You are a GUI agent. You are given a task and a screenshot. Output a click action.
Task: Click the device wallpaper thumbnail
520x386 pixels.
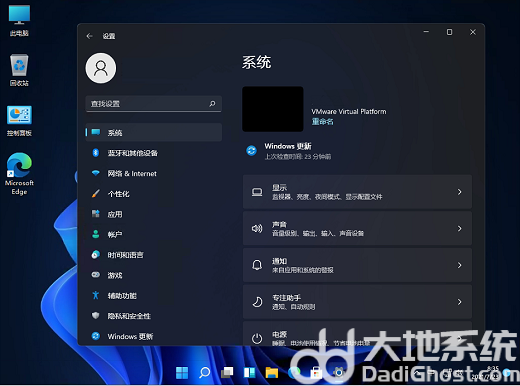(x=273, y=109)
